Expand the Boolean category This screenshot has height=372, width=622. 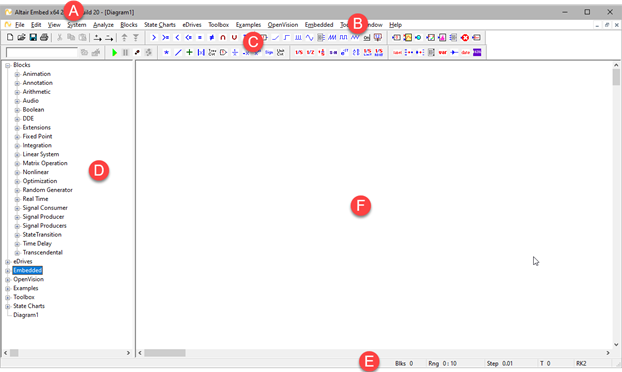click(17, 110)
